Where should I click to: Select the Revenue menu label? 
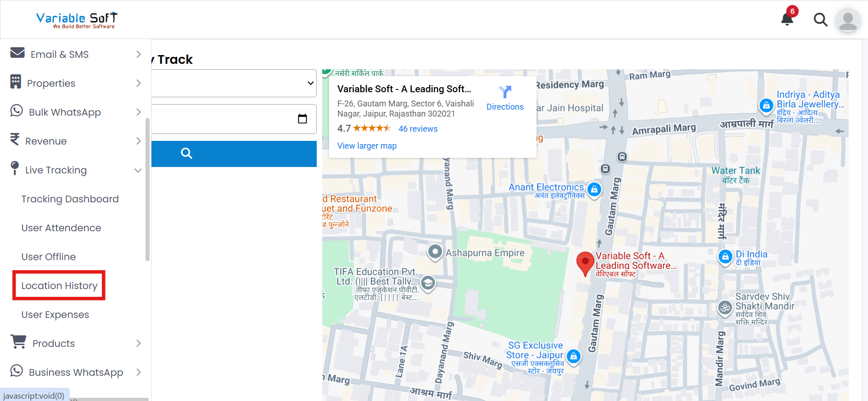click(x=46, y=141)
